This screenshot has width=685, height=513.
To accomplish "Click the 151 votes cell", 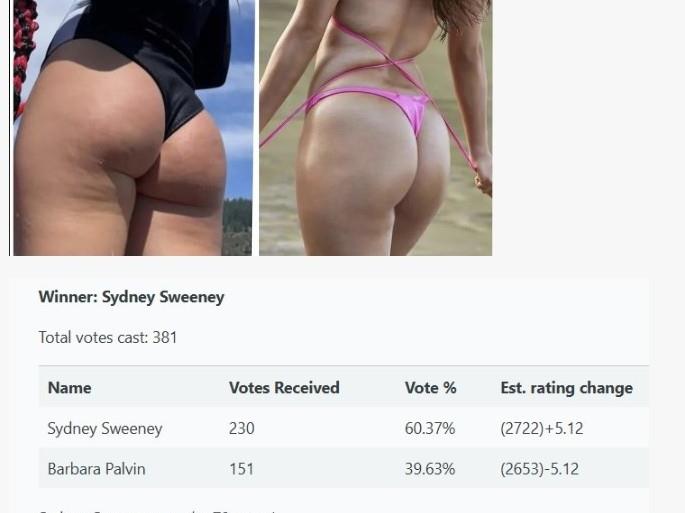I will click(241, 469).
